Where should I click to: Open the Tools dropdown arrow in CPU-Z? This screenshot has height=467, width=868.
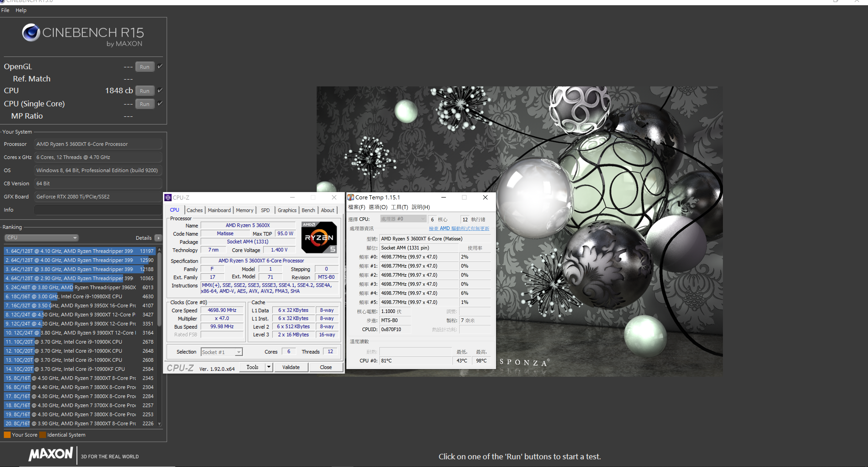tap(269, 367)
